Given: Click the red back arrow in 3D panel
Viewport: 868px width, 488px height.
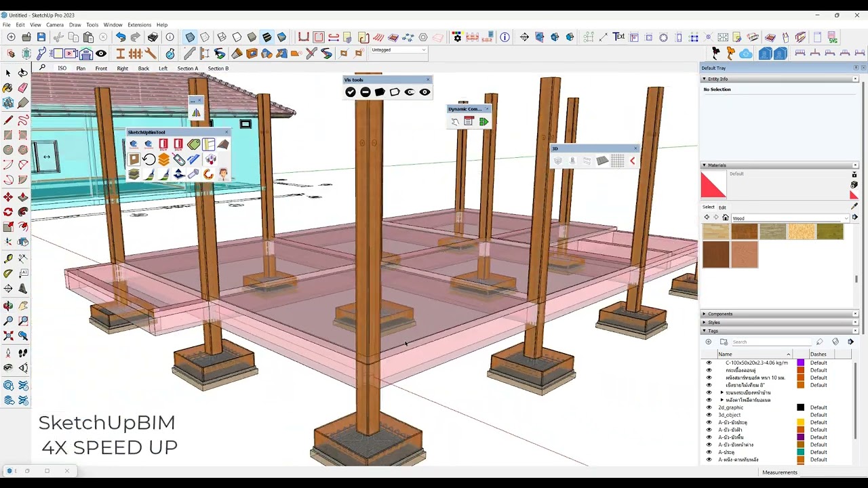Looking at the screenshot, I should click(632, 161).
